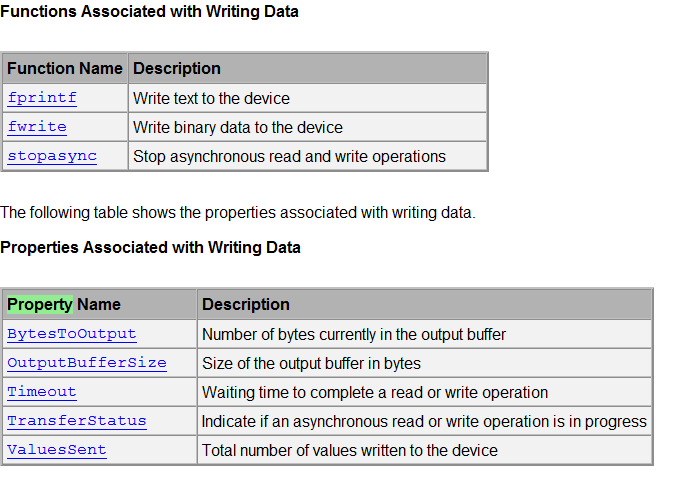The image size is (679, 484).
Task: Open the BytesToOutput property link
Action: tap(72, 334)
